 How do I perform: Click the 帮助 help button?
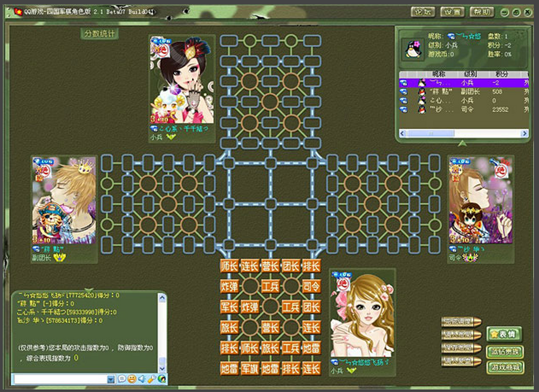(x=482, y=12)
